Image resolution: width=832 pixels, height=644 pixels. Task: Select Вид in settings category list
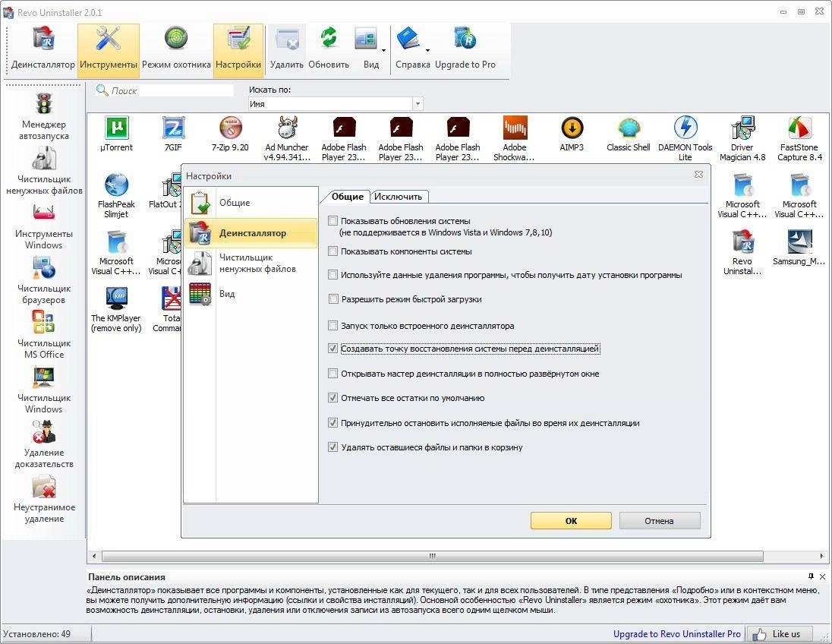[x=251, y=294]
